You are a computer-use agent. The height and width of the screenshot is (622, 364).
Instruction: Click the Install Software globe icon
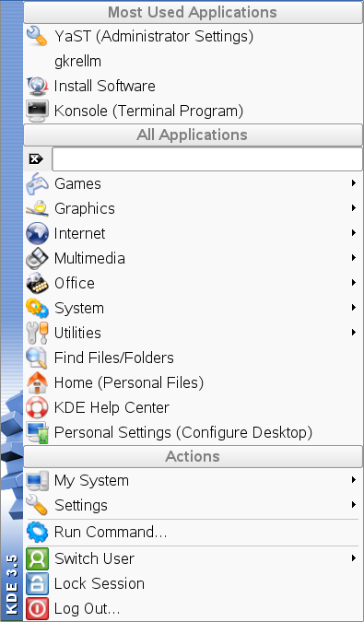click(x=37, y=86)
